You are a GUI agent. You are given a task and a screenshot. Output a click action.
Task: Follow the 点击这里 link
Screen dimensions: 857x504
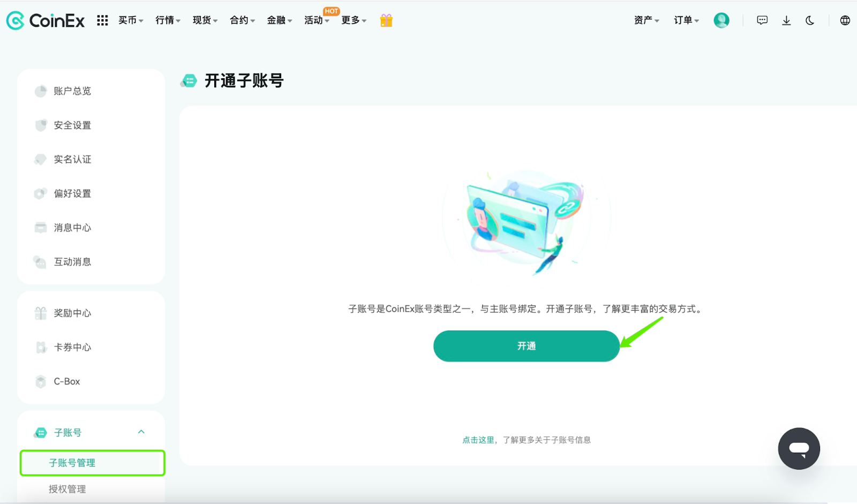click(478, 440)
